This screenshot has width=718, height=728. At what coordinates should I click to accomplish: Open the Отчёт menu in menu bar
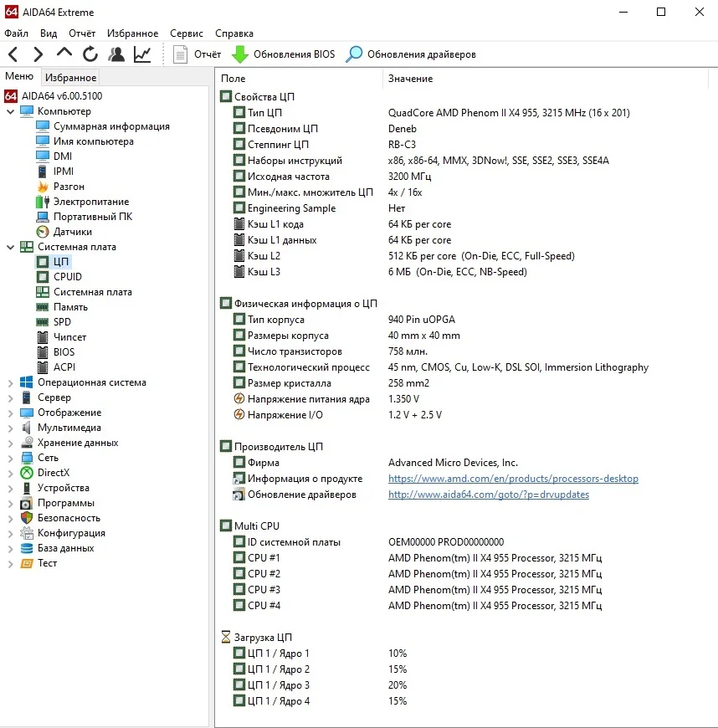coord(82,33)
